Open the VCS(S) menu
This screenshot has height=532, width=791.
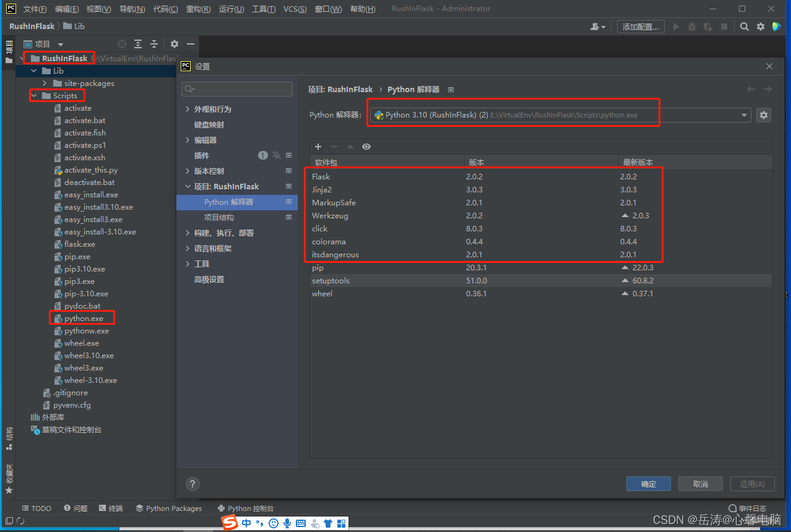point(295,9)
